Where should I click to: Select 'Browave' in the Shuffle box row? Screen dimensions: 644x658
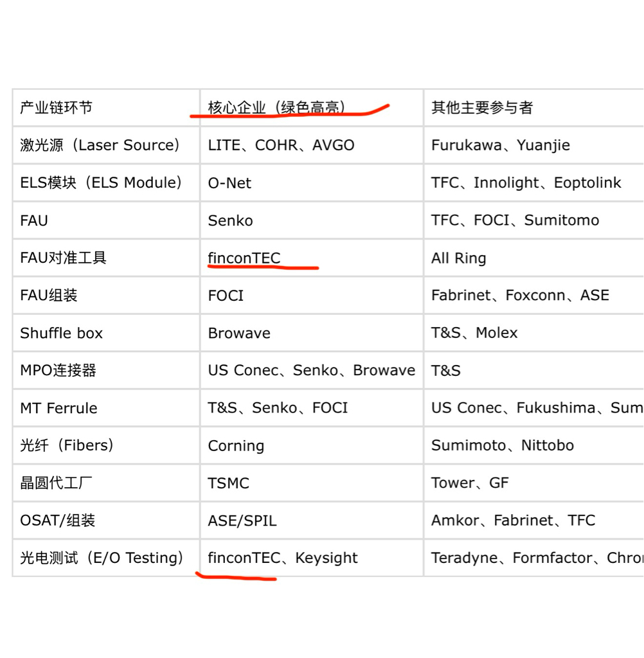point(312,333)
